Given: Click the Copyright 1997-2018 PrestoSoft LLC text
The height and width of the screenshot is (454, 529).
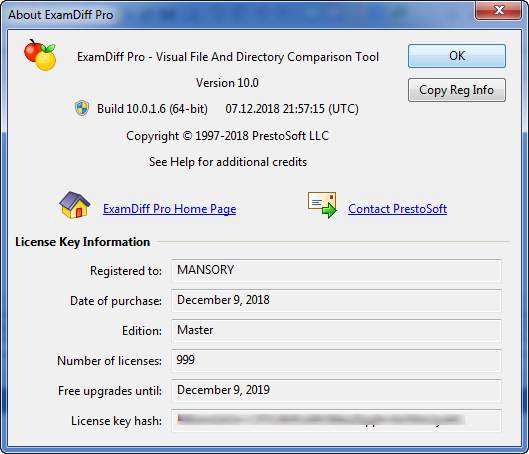Looking at the screenshot, I should tap(227, 136).
